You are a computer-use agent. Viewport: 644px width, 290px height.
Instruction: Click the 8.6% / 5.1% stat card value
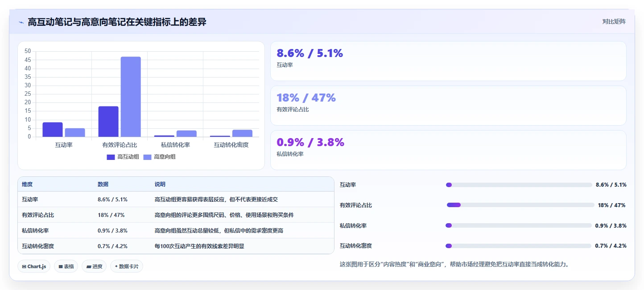pyautogui.click(x=310, y=53)
